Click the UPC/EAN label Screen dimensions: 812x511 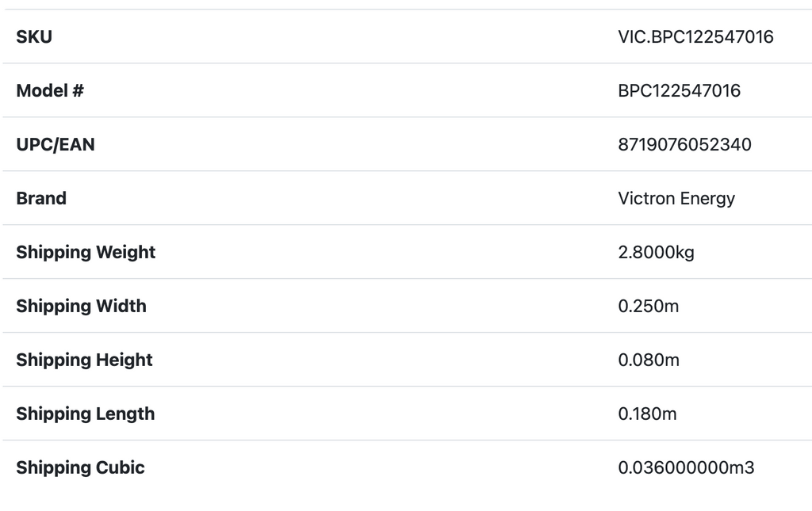click(56, 144)
